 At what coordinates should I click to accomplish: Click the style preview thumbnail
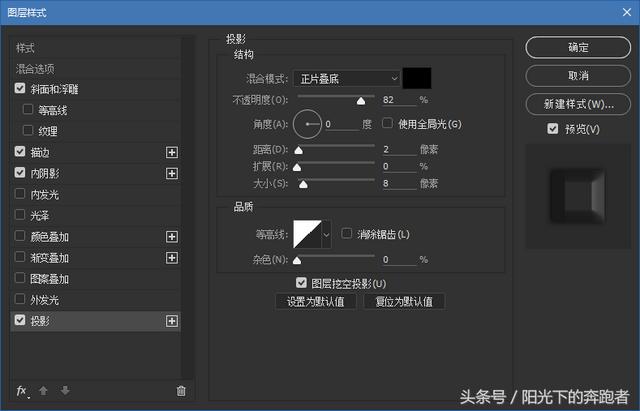pyautogui.click(x=578, y=196)
